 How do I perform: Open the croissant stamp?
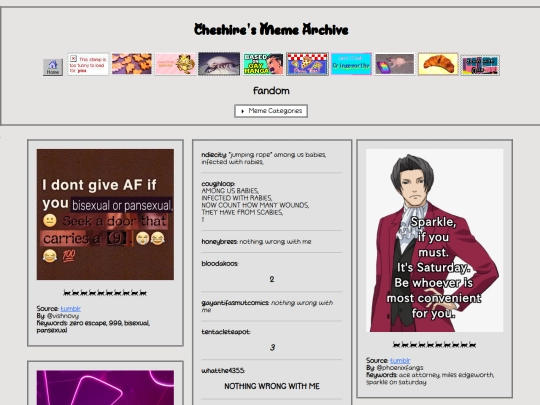[438, 64]
